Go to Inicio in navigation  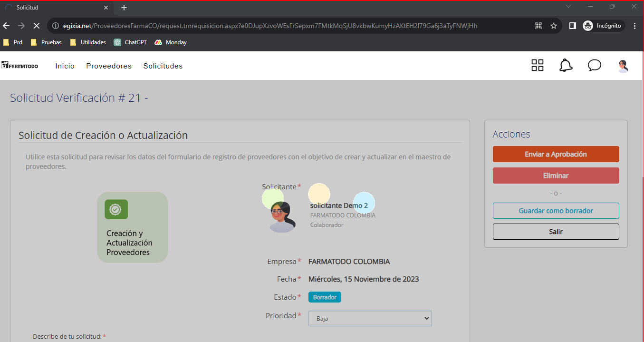point(65,66)
